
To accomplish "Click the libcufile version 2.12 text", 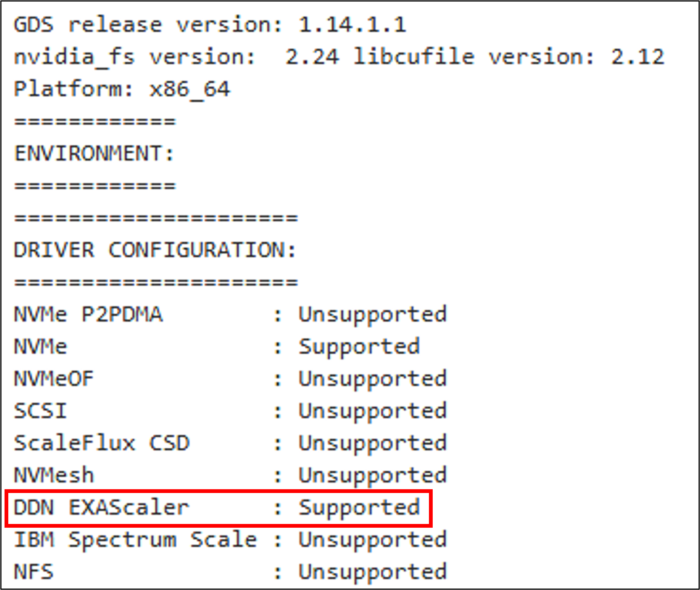I will pos(508,57).
